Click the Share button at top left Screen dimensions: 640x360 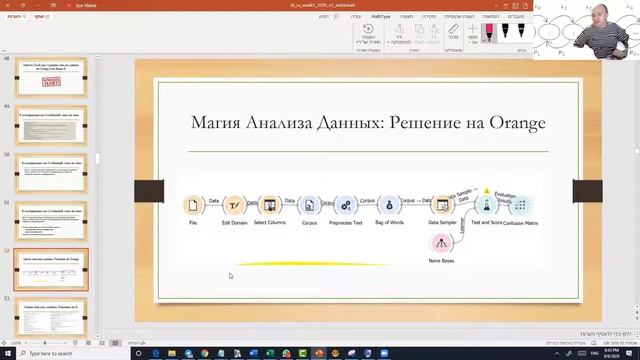click(x=42, y=16)
